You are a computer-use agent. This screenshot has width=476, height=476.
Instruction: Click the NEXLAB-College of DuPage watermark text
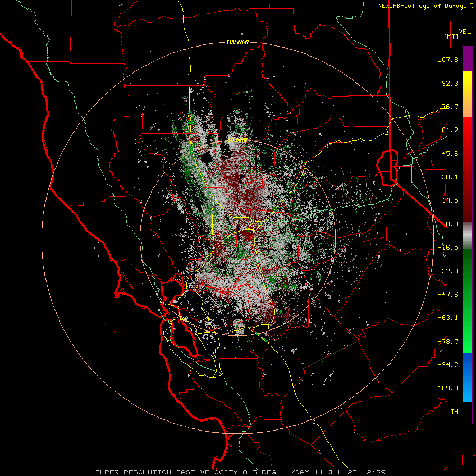click(x=426, y=6)
